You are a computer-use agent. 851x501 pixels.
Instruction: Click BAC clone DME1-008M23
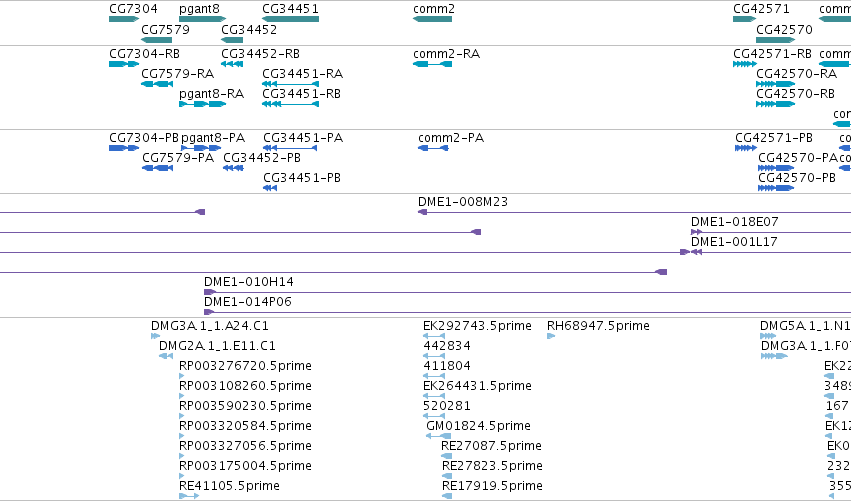(x=462, y=202)
